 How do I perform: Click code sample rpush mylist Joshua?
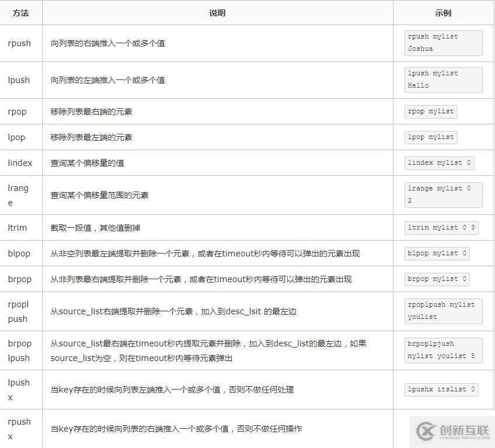tap(443, 43)
